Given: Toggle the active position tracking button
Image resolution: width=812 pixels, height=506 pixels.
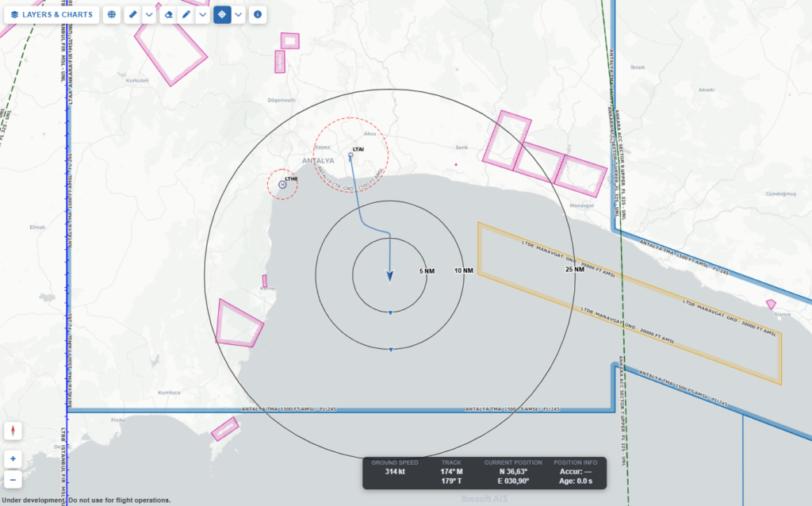Looking at the screenshot, I should point(222,14).
